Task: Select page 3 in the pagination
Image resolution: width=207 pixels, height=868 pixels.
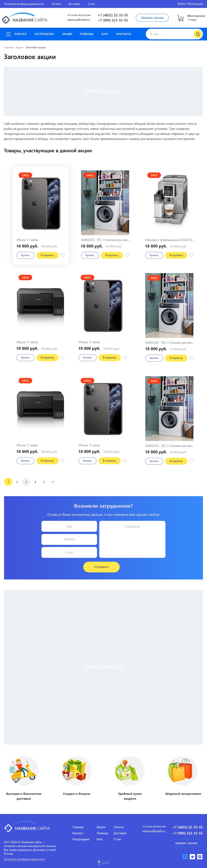Action: click(x=26, y=482)
